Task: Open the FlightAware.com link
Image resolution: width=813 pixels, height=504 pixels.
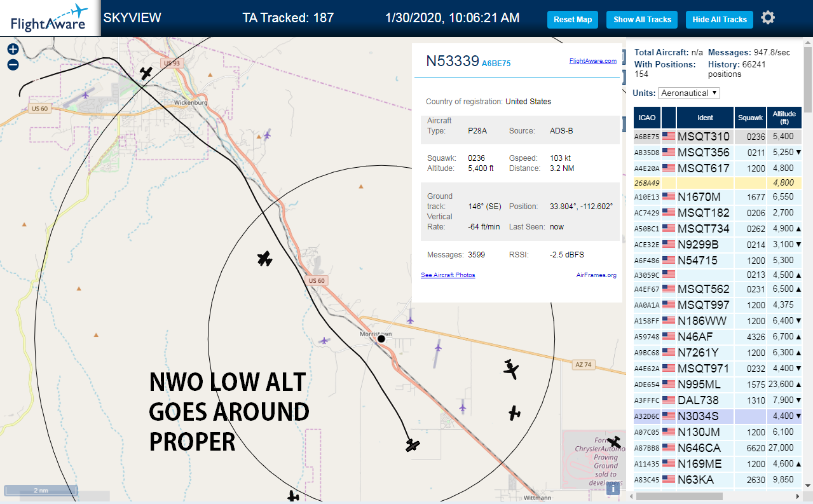Action: point(593,61)
